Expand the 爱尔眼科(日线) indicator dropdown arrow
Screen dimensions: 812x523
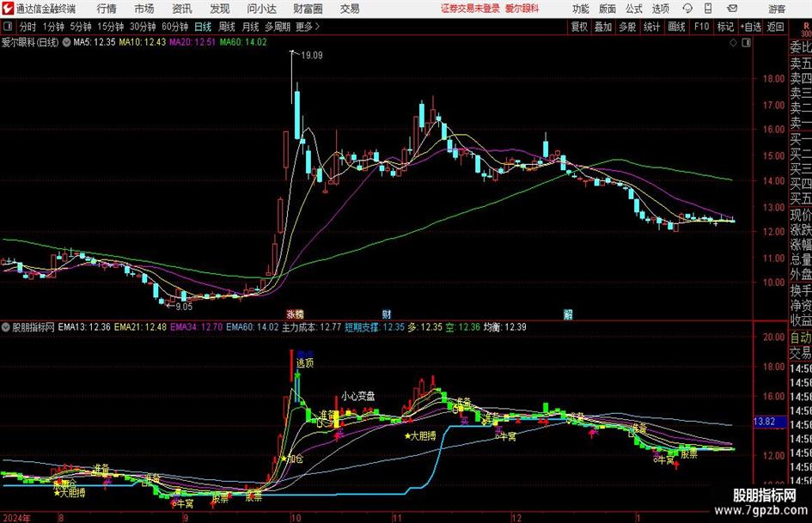(66, 43)
